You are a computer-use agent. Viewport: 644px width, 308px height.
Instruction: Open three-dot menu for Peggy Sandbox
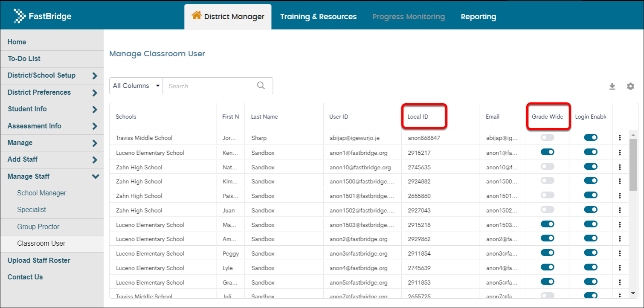point(620,253)
